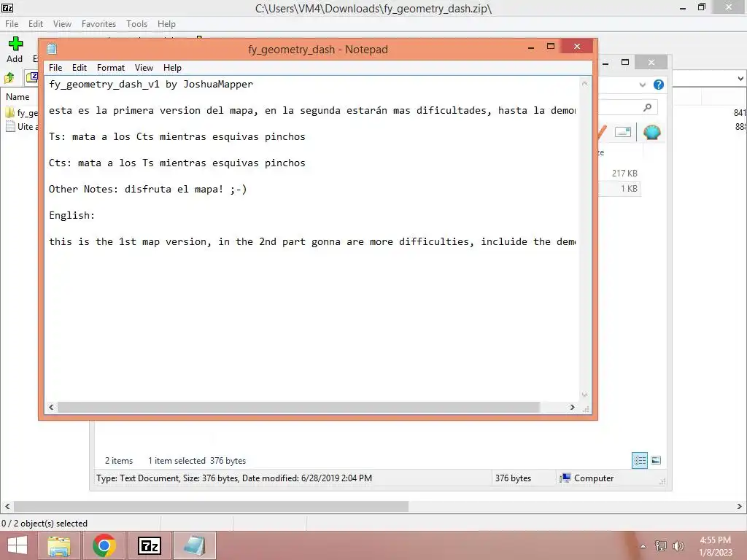The height and width of the screenshot is (560, 747).
Task: Minimize the background Explorer window
Action: [605, 63]
